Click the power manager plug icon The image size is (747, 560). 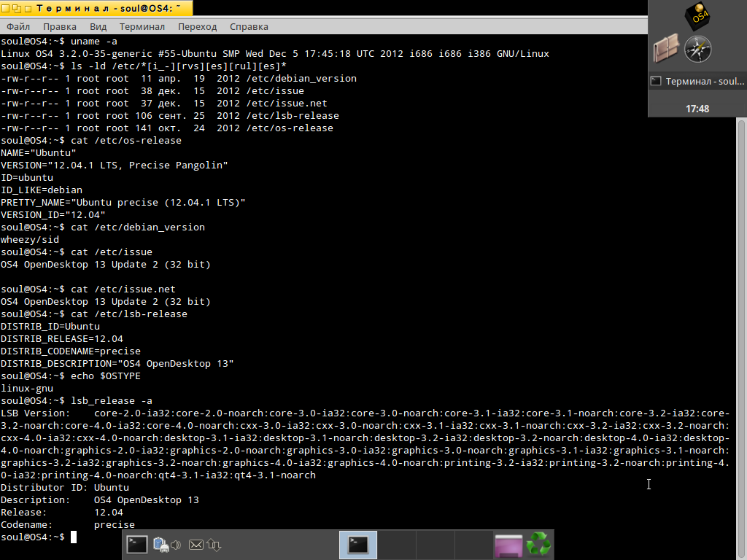tap(160, 545)
